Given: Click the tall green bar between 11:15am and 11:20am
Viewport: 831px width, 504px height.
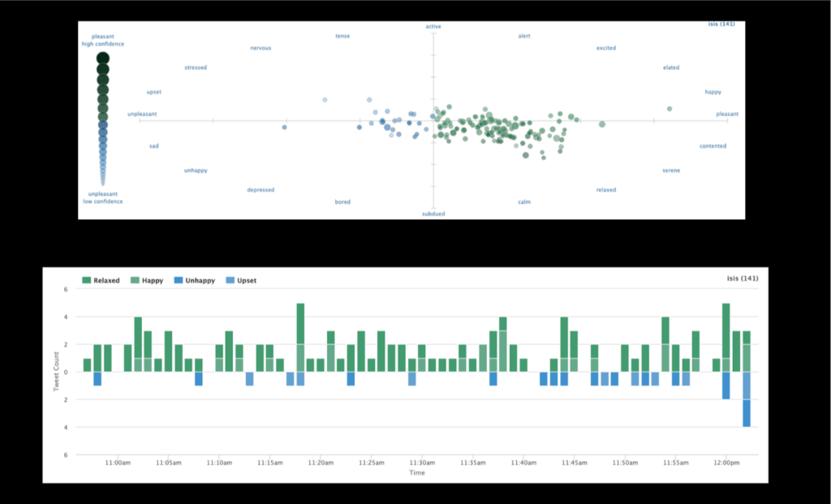Looking at the screenshot, I should point(300,338).
